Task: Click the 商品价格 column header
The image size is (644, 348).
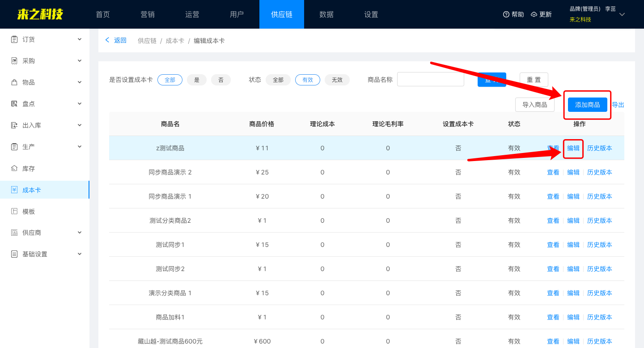Action: (262, 124)
